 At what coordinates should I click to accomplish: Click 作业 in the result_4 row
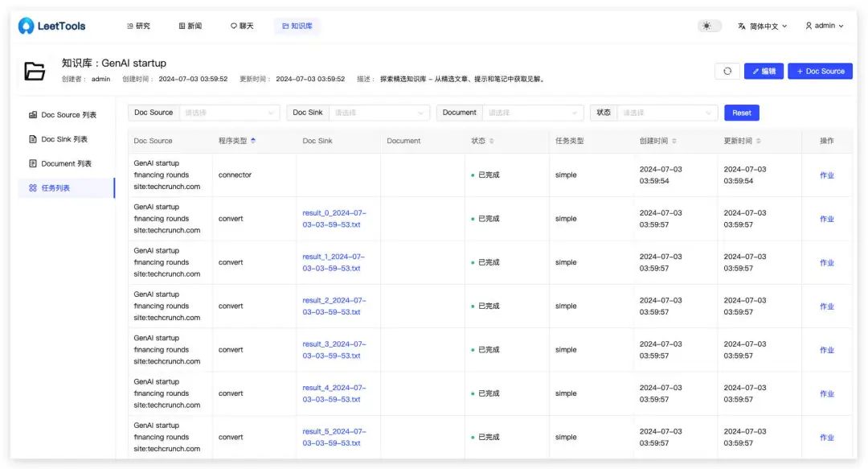tap(826, 393)
